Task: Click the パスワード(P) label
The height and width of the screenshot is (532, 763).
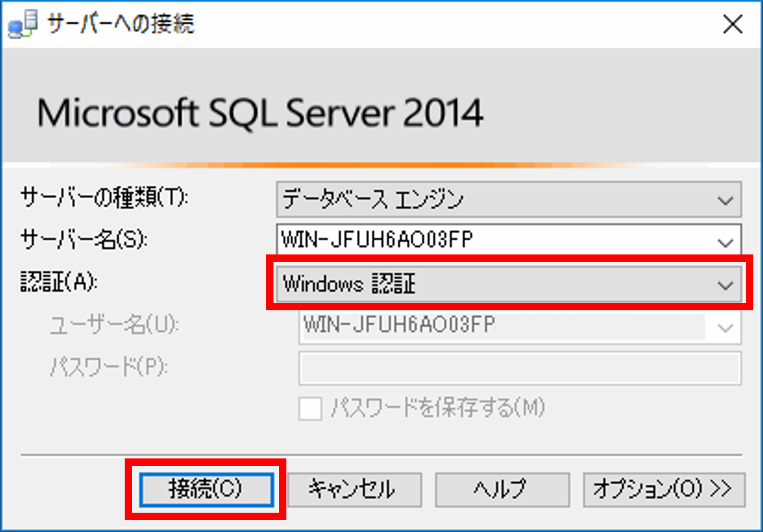Action: coord(109,367)
